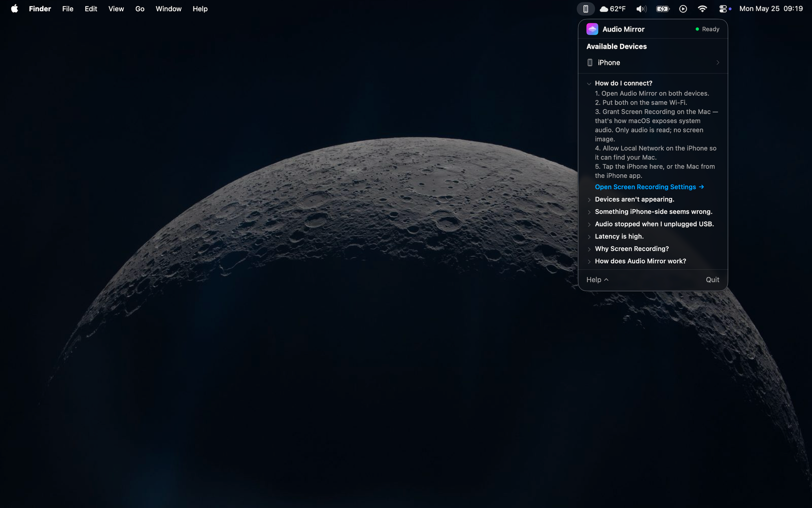Click the weather 62°F menu bar item
812x508 pixels.
pyautogui.click(x=613, y=9)
